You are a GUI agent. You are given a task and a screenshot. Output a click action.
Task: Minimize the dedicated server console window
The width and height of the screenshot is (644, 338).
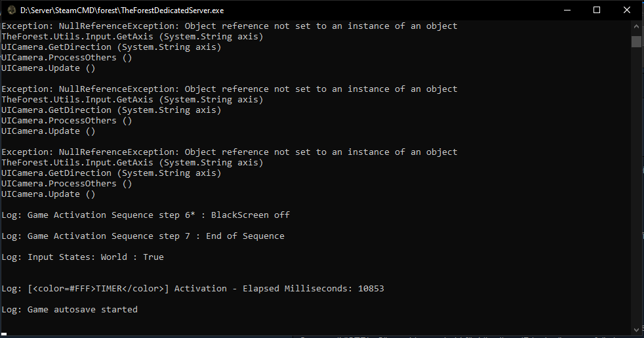[567, 10]
